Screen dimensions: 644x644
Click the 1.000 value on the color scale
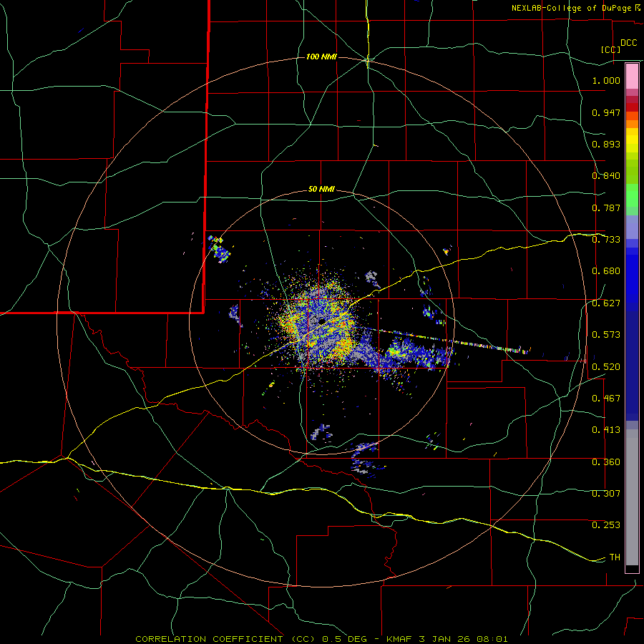pos(606,80)
